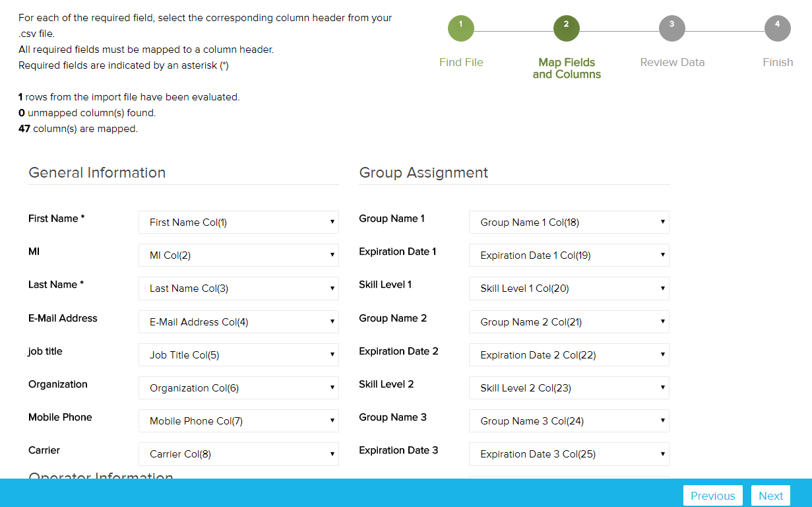Open the Job Title column dropdown
812x507 pixels.
[239, 355]
